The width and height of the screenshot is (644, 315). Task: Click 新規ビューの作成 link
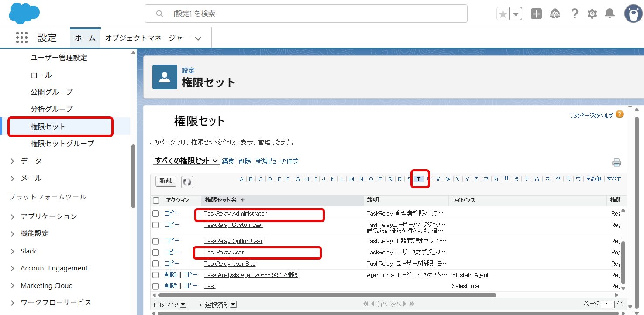277,161
